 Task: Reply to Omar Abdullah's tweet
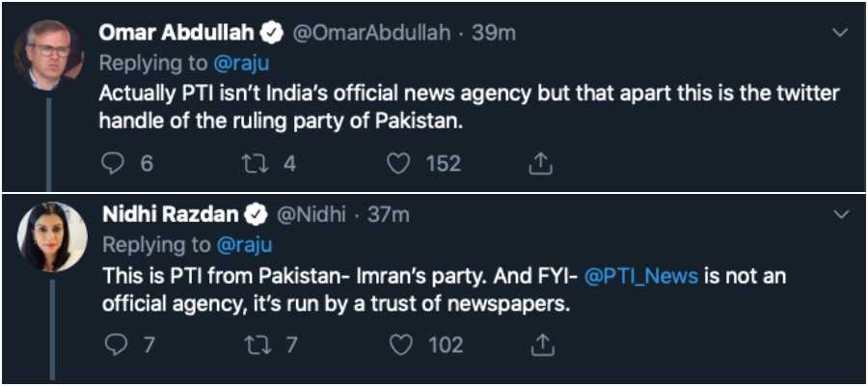click(115, 164)
